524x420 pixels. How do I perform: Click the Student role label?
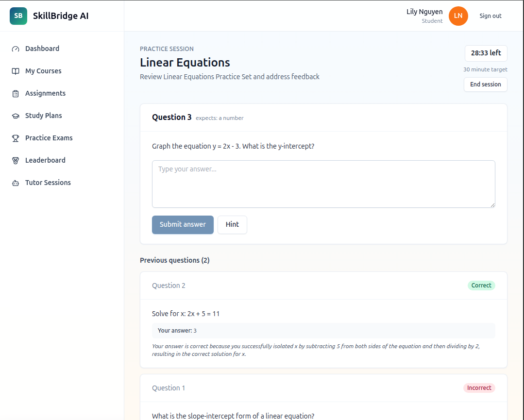[432, 21]
